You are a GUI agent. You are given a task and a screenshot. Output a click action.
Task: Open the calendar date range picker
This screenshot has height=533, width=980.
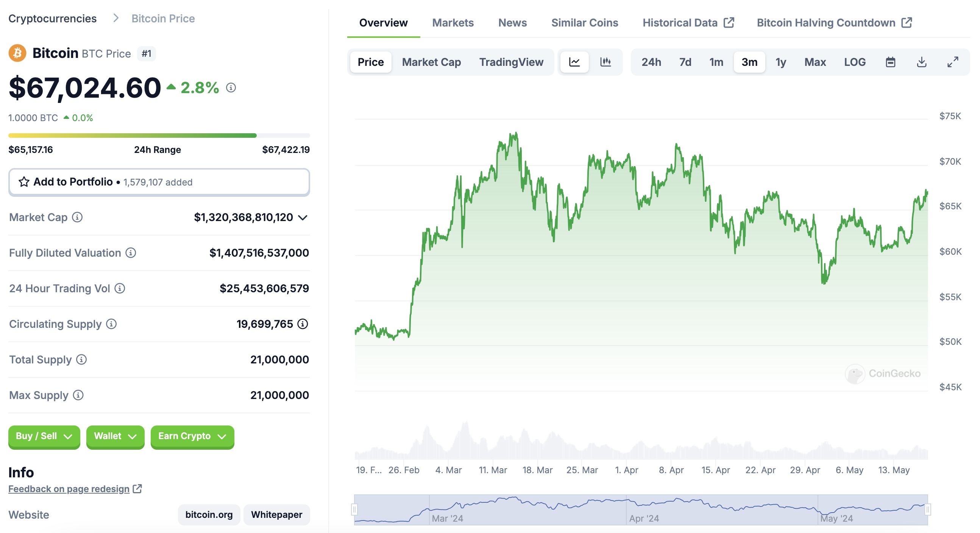click(x=891, y=62)
